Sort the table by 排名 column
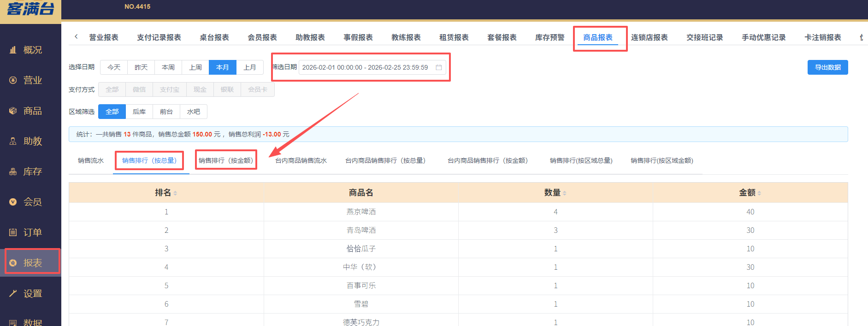Image resolution: width=868 pixels, height=326 pixels. tap(175, 193)
